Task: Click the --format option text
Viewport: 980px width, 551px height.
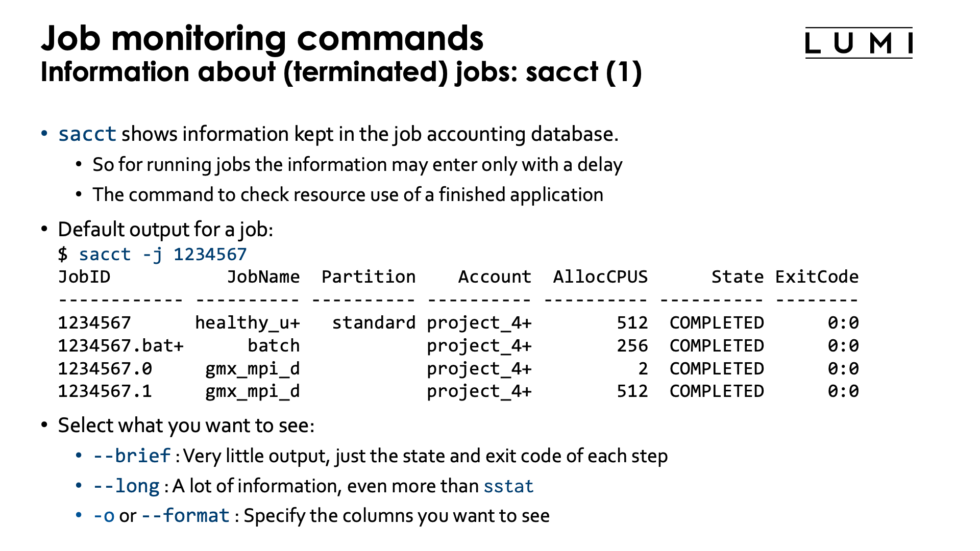Action: 185,516
